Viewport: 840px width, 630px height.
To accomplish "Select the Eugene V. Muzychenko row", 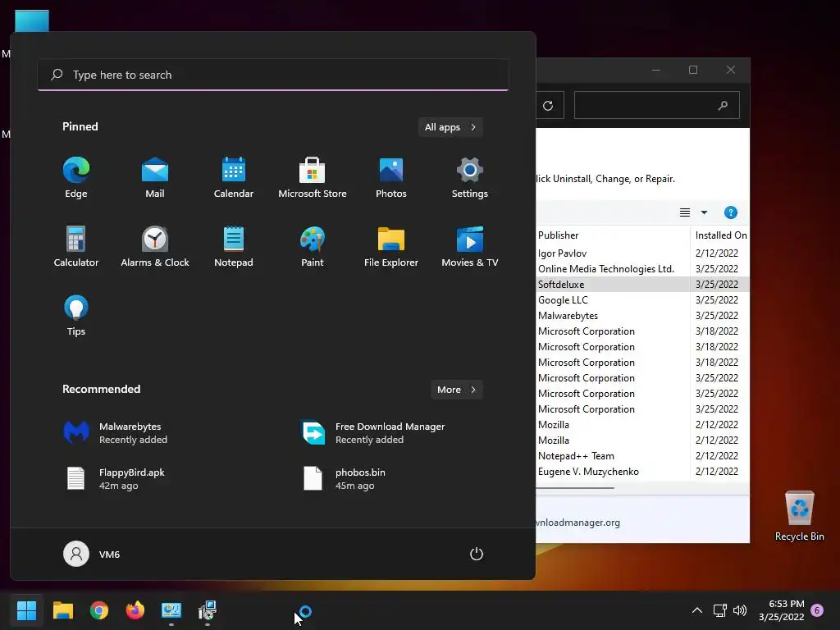I will point(642,472).
